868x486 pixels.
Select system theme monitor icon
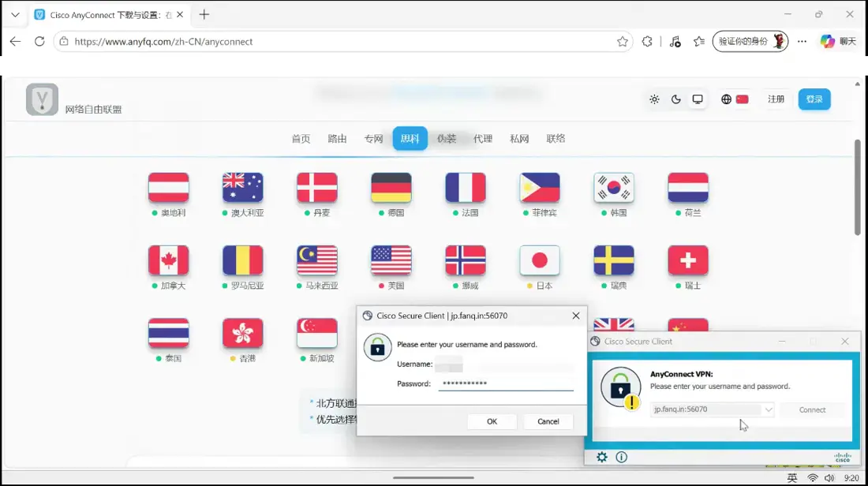tap(698, 99)
